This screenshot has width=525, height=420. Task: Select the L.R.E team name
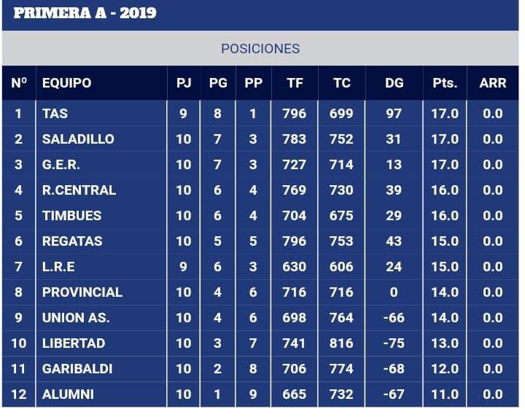58,267
